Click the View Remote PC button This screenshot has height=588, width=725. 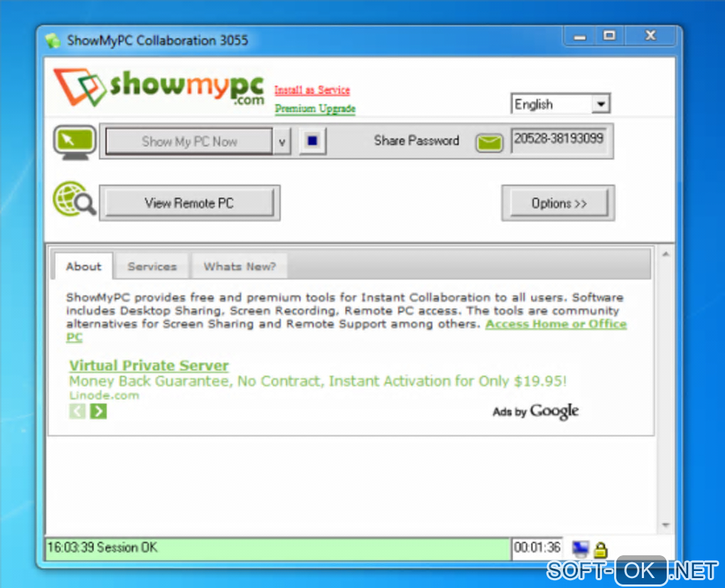coord(190,203)
